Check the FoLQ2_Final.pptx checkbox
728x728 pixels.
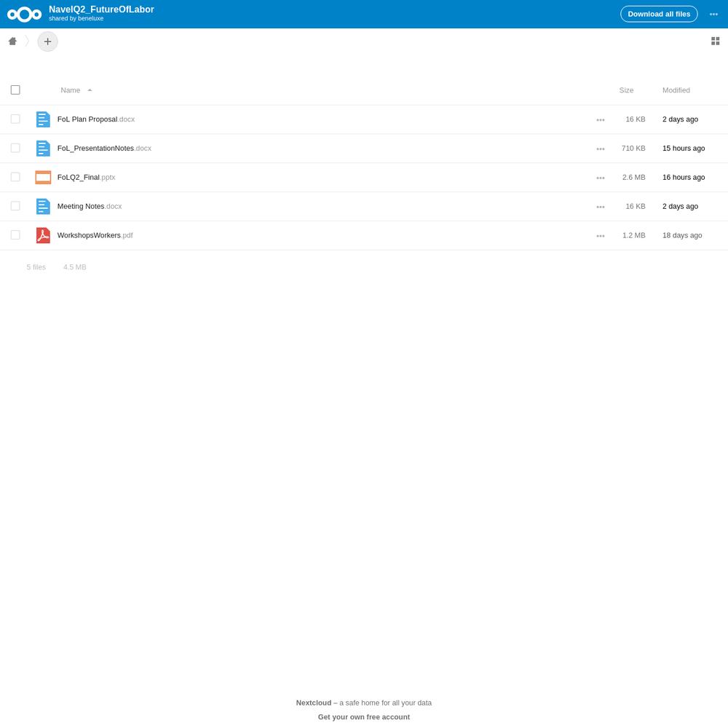pyautogui.click(x=15, y=177)
